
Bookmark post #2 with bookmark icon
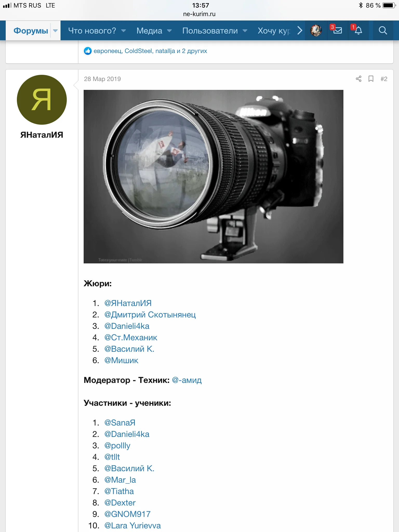pos(371,79)
